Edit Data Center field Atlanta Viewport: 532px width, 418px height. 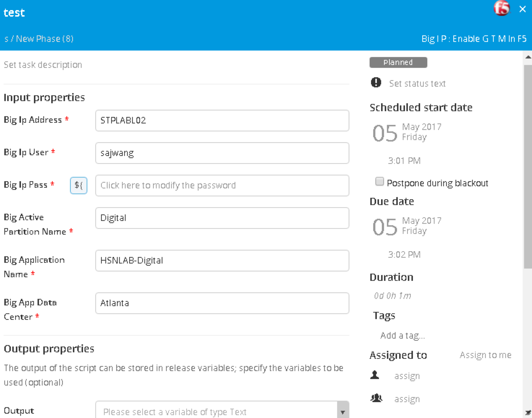pyautogui.click(x=222, y=303)
